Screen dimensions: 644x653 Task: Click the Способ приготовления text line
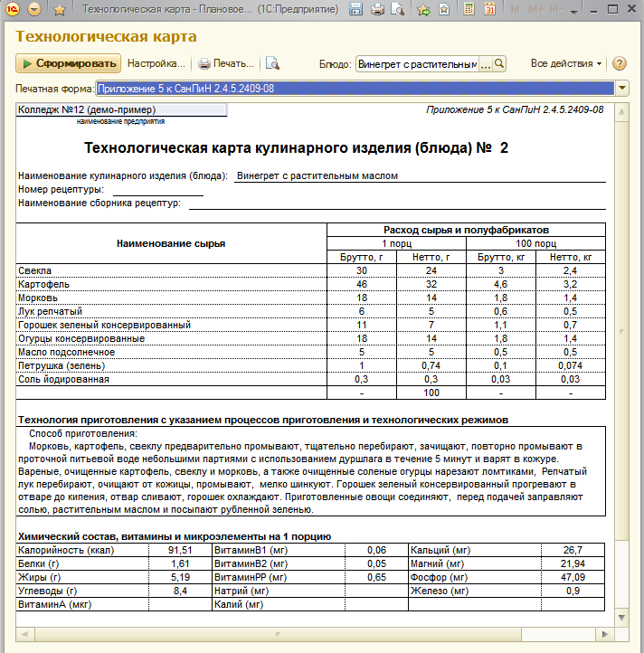pyautogui.click(x=83, y=433)
